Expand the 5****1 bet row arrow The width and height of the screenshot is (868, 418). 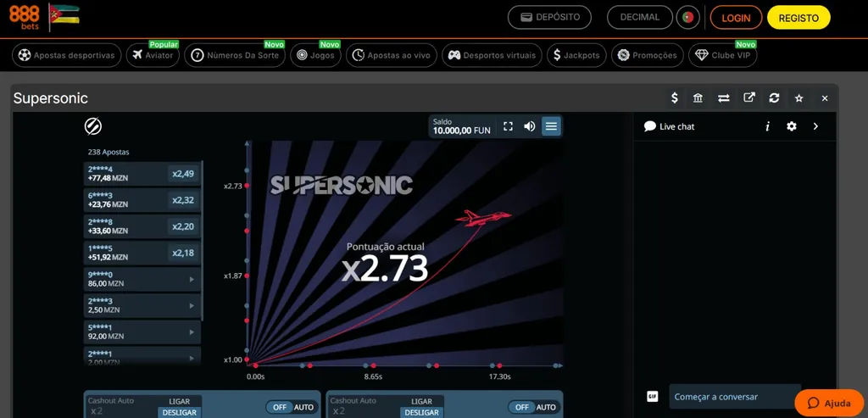point(192,332)
